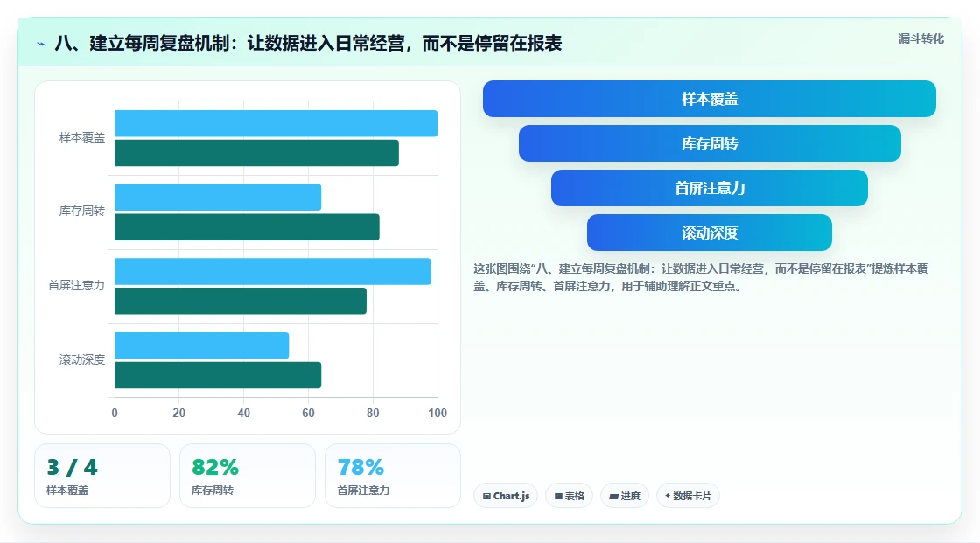
Task: Click the 首屏注意力 y-axis label in chart
Action: coord(76,286)
